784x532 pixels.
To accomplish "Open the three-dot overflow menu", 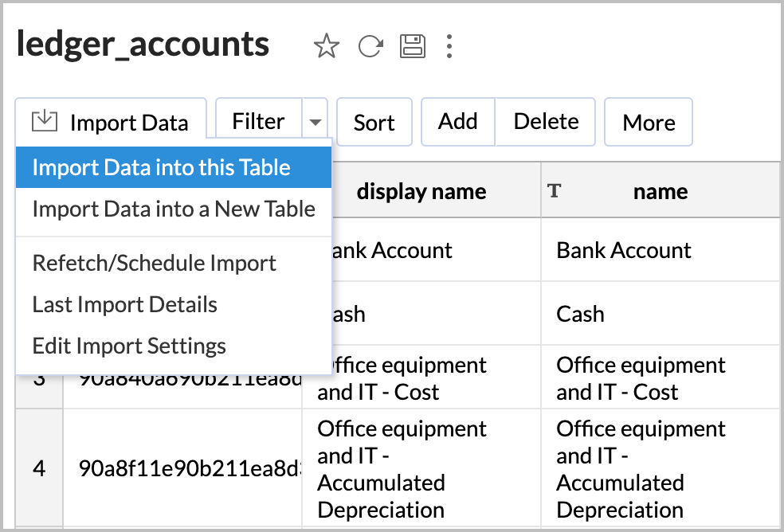I will pyautogui.click(x=449, y=47).
